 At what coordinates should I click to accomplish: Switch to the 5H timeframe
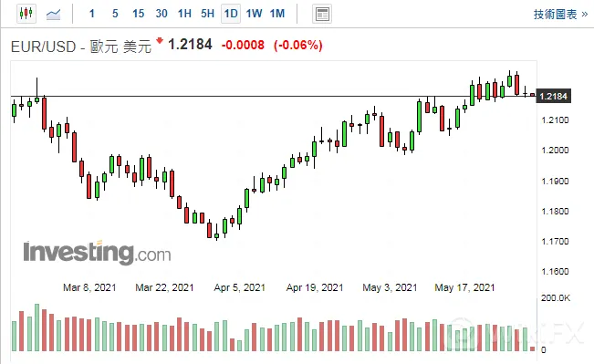(x=208, y=14)
